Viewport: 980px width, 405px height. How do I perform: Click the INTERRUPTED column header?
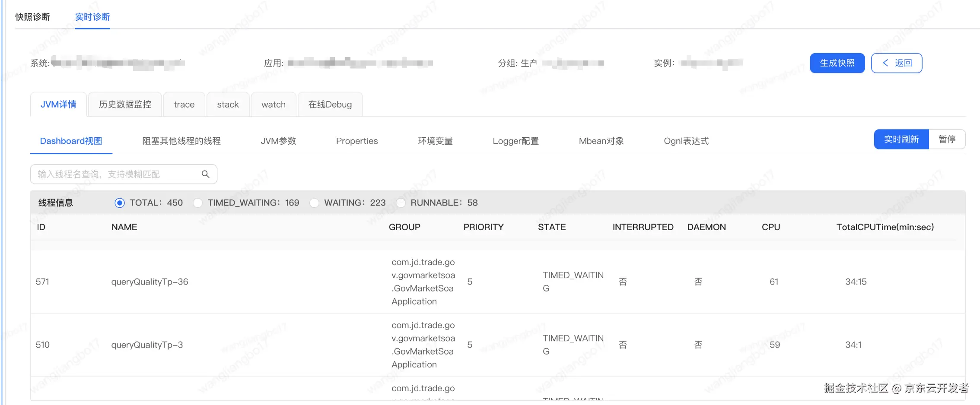[643, 227]
